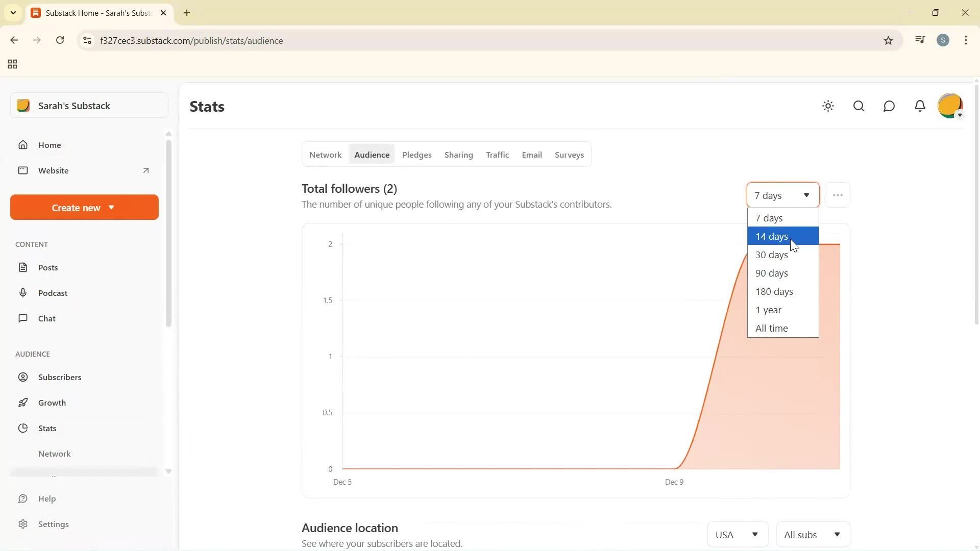Go to Growth in the sidebar
The width and height of the screenshot is (980, 551).
(x=52, y=402)
